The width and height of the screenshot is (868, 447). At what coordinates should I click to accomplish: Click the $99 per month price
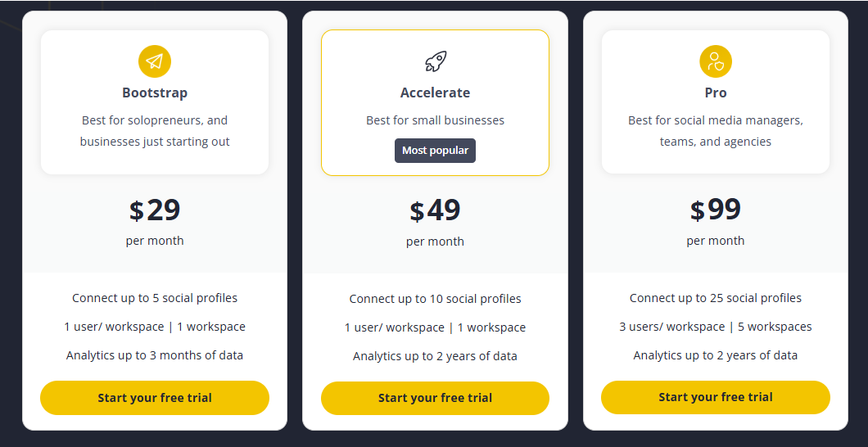point(715,210)
